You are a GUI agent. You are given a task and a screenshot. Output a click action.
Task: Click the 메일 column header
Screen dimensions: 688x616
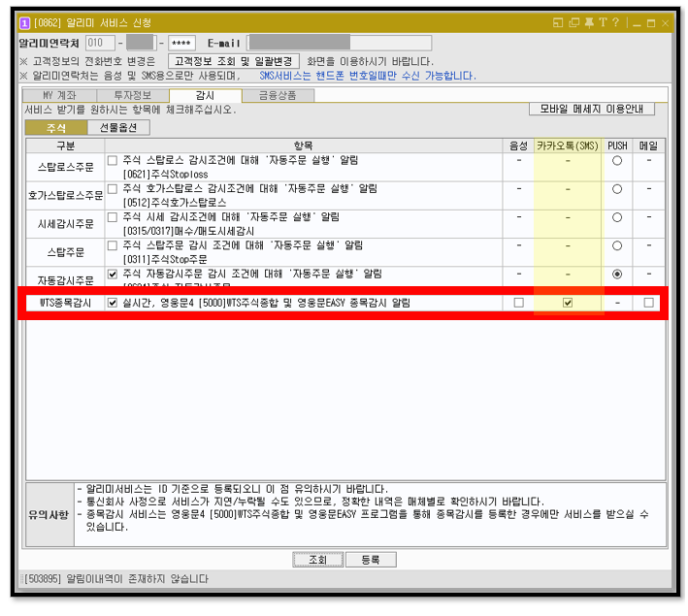click(x=649, y=146)
